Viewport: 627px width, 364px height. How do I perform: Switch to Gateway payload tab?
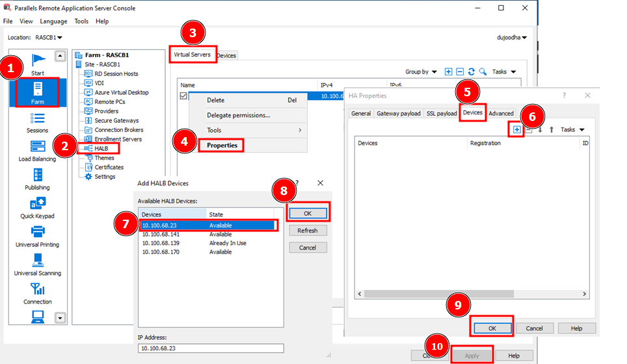[398, 114]
